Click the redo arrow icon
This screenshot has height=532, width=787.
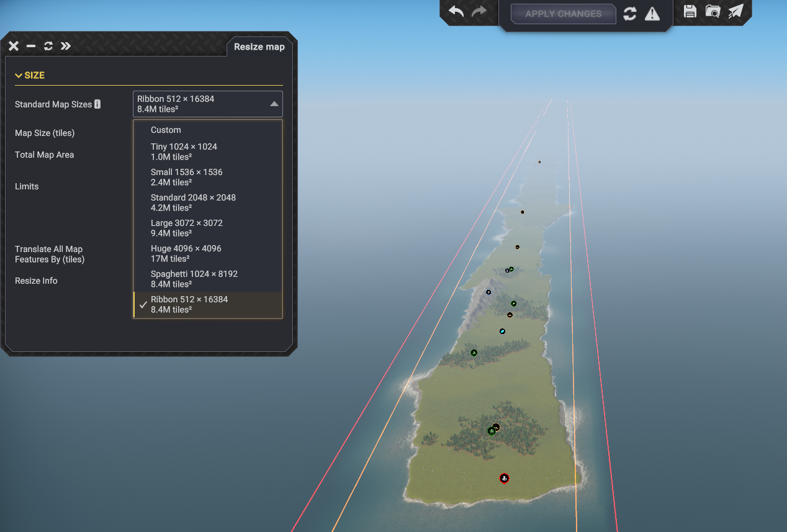(479, 12)
